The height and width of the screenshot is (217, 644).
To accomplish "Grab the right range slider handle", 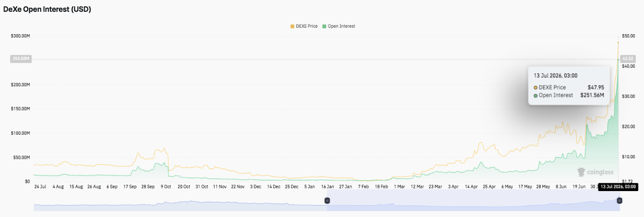I will click(x=619, y=201).
